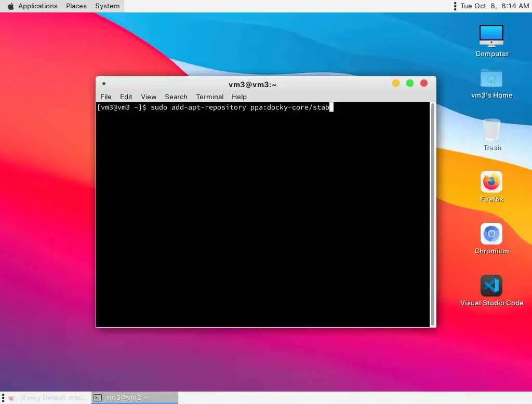This screenshot has width=532, height=404.
Task: Select vm3@vm3 terminal taskbar button
Action: click(x=135, y=398)
